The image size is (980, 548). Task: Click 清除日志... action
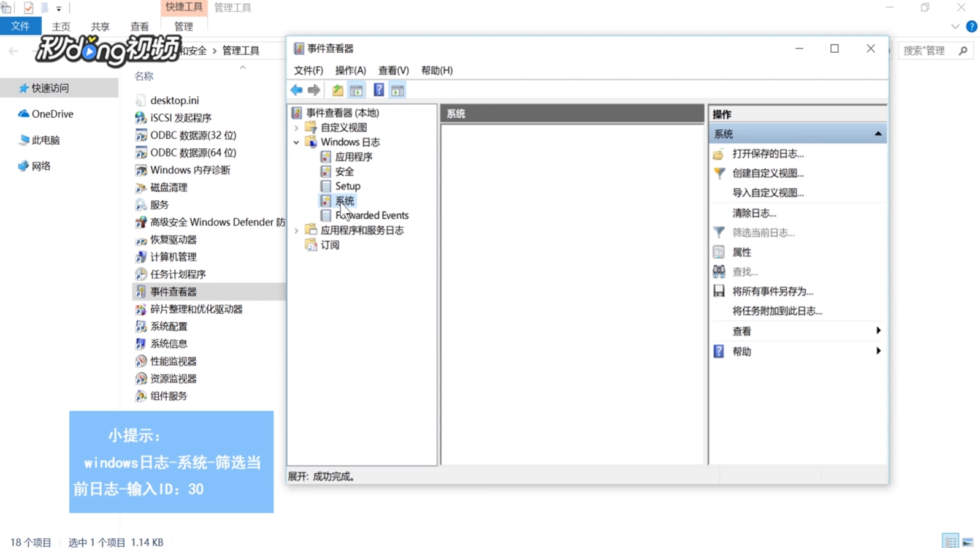[754, 213]
